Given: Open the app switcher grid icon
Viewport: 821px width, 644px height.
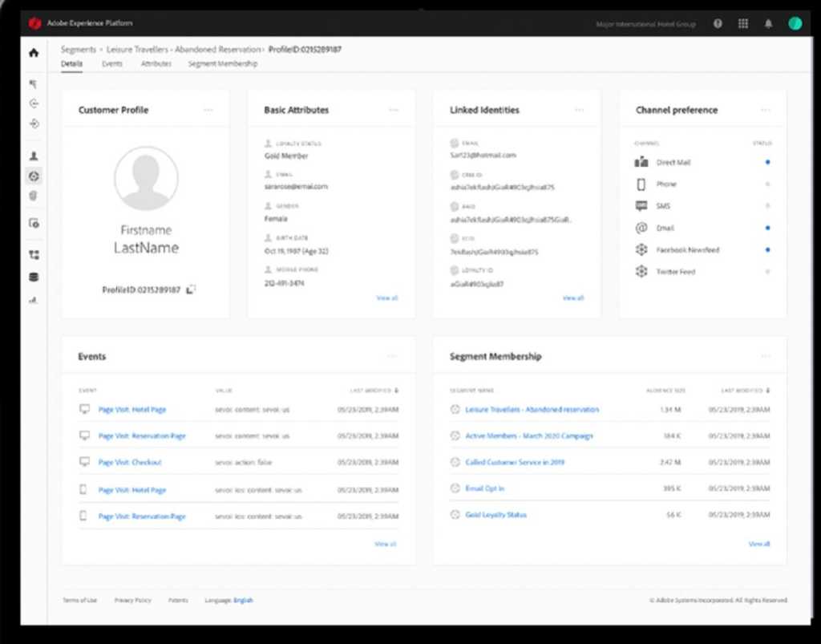Looking at the screenshot, I should [743, 23].
